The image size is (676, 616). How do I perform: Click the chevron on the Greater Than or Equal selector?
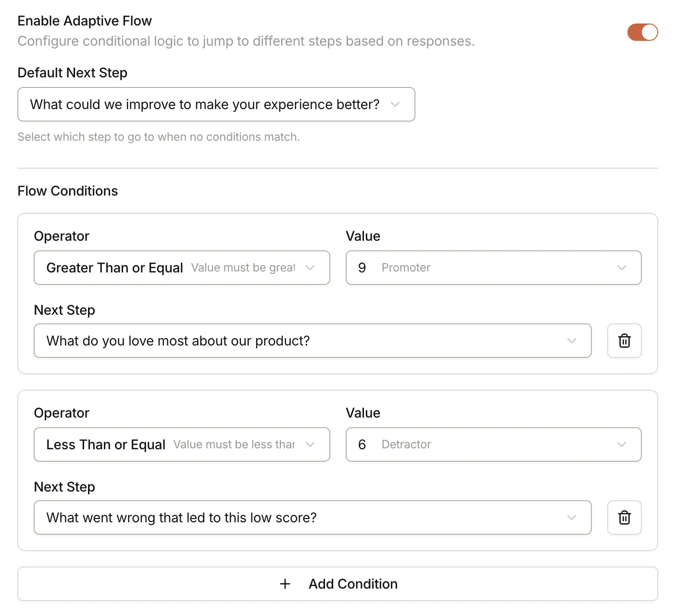click(x=310, y=268)
